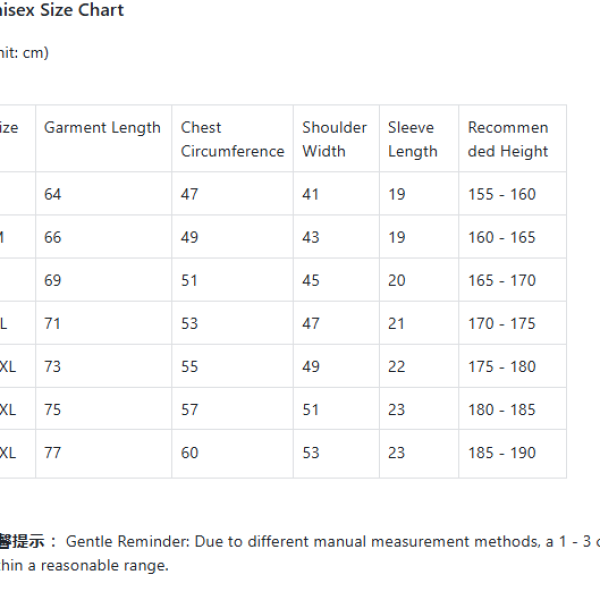Screen dimensions: 600x600
Task: Click the Gentle Reminder note text
Action: coord(300,553)
